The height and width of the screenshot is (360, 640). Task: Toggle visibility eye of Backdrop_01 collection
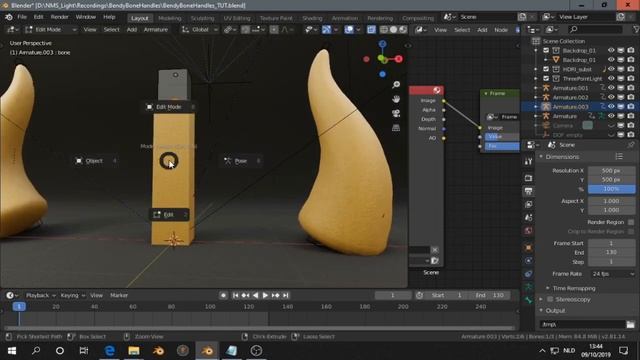click(x=611, y=50)
